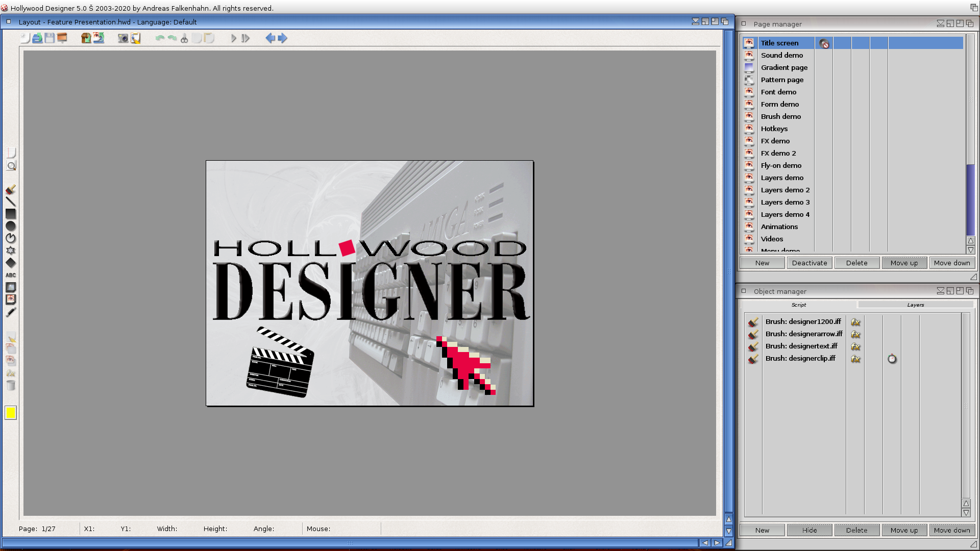This screenshot has width=980, height=551.
Task: Click Move down in Page manager
Action: 951,263
